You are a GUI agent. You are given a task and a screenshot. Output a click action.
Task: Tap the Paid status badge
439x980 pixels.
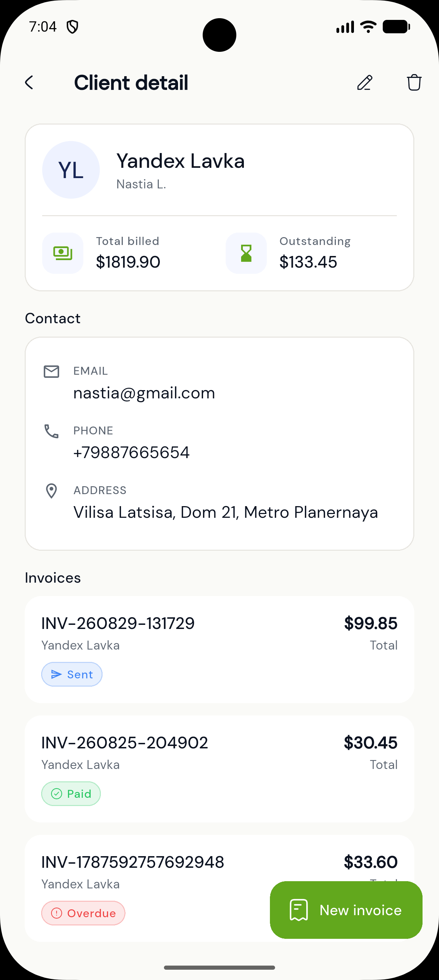tap(71, 794)
